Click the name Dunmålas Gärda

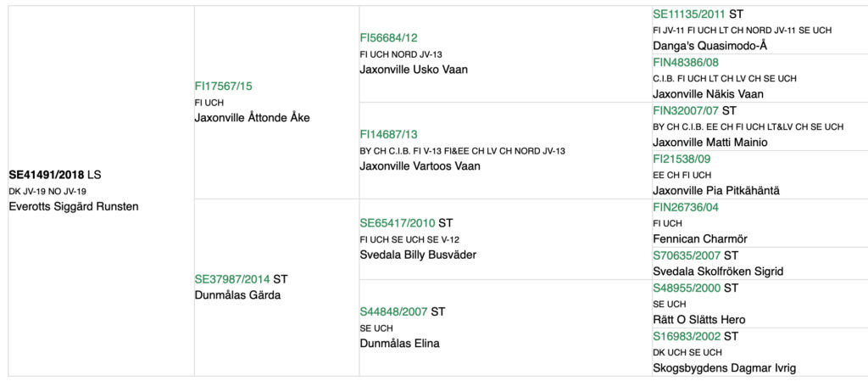click(x=237, y=295)
